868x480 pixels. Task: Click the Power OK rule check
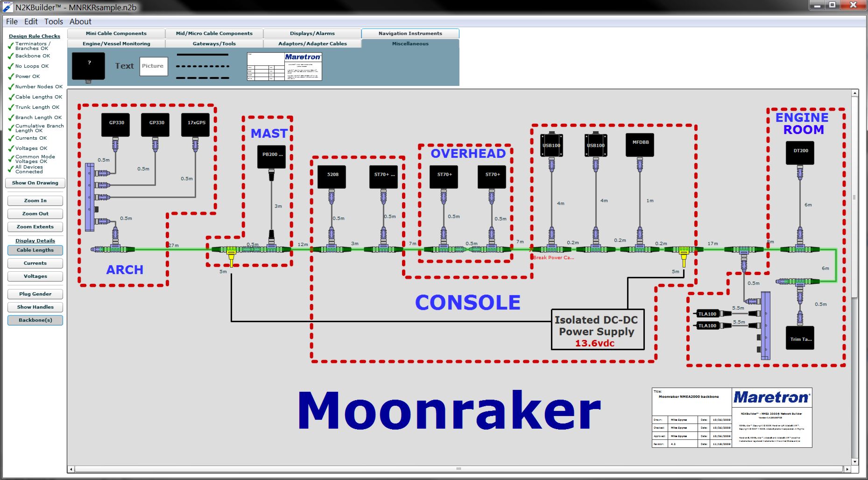click(x=24, y=77)
